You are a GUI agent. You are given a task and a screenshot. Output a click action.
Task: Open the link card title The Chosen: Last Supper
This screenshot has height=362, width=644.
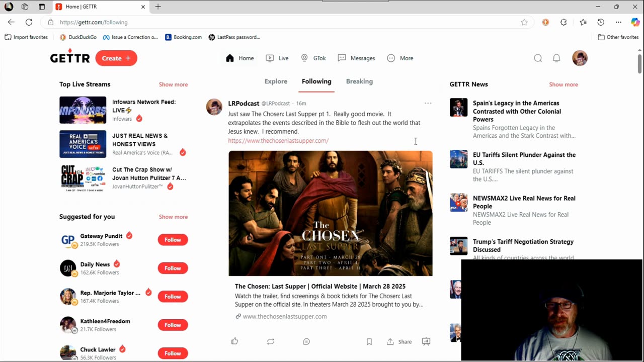click(320, 286)
